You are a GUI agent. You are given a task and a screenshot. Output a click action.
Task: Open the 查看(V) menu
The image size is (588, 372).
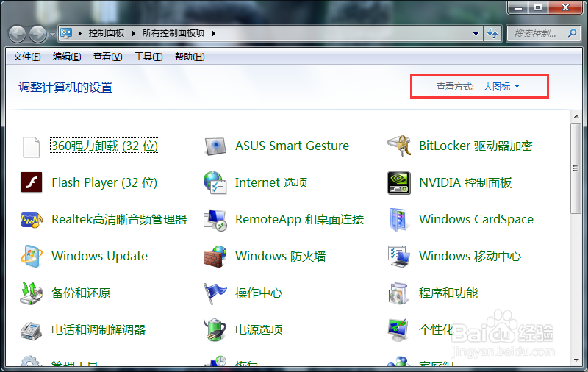coord(107,57)
